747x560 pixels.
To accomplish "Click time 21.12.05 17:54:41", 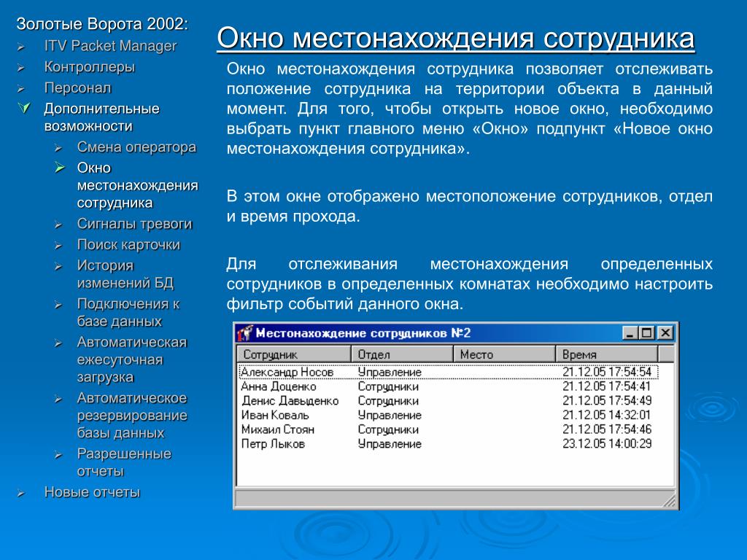I will (x=606, y=386).
